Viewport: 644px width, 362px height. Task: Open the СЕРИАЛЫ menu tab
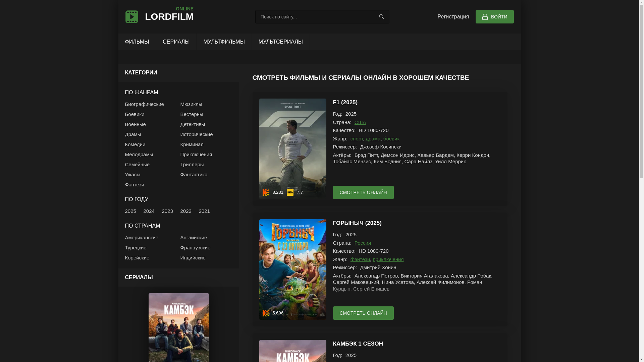176,42
